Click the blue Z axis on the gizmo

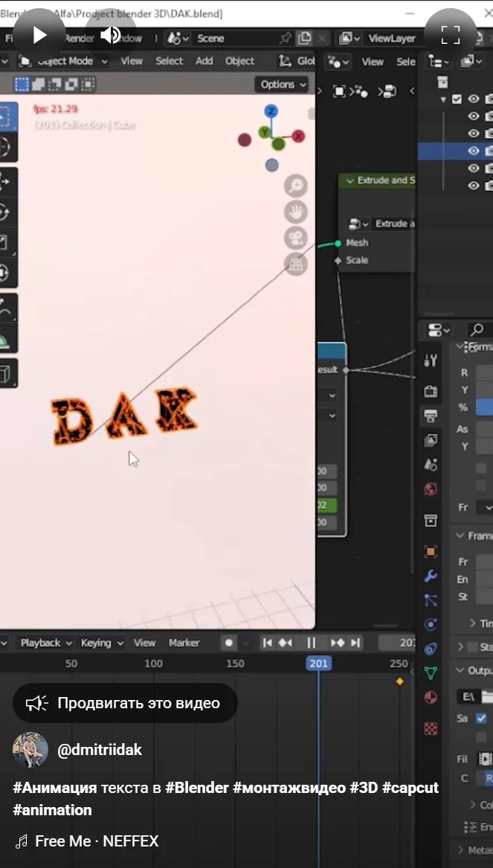[271, 111]
